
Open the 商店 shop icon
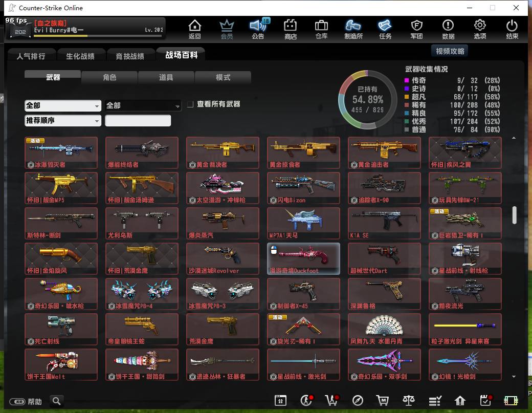click(x=291, y=29)
